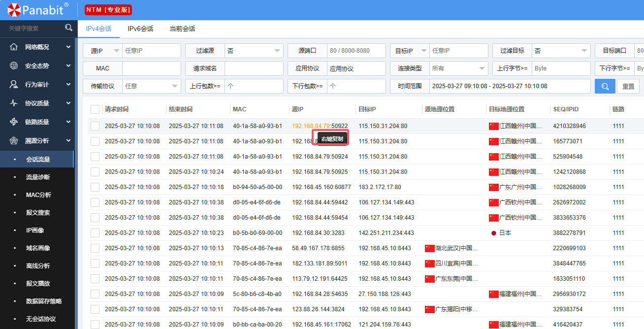Collapse the 溯源分析 sidebar chevron

68,140
